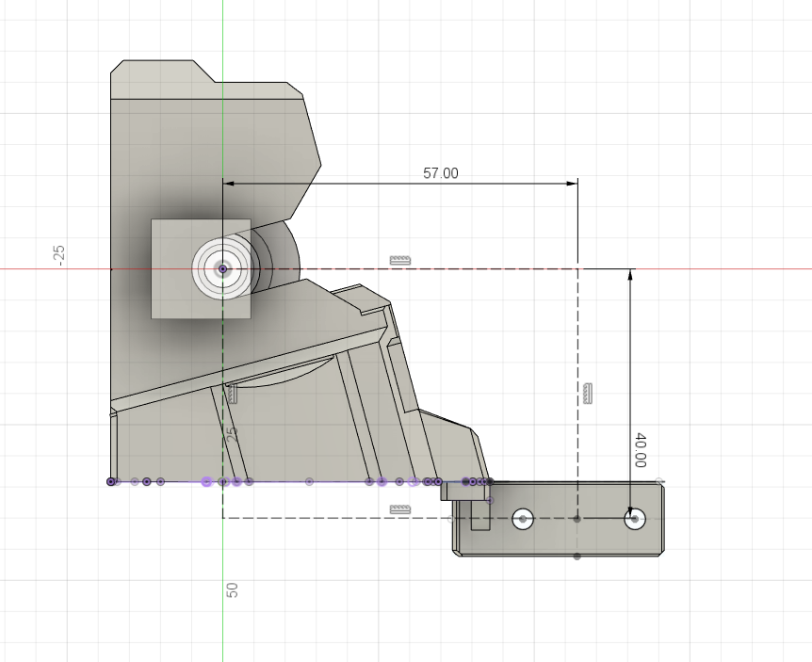Screen dimensions: 812x662
Task: Click the red horizontal X axis line
Action: [57, 268]
